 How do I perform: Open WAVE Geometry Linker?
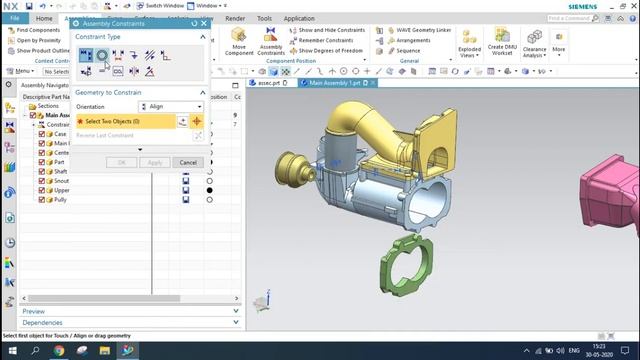tap(419, 30)
